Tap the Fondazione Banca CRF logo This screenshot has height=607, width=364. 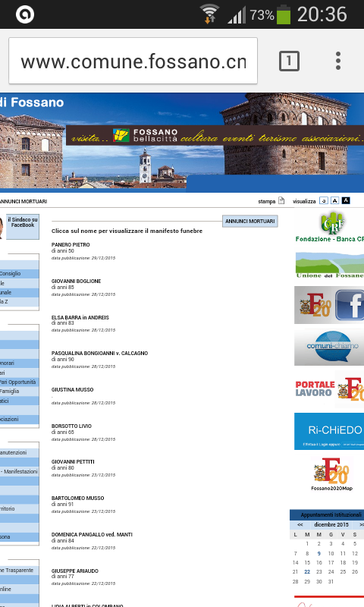(x=329, y=227)
